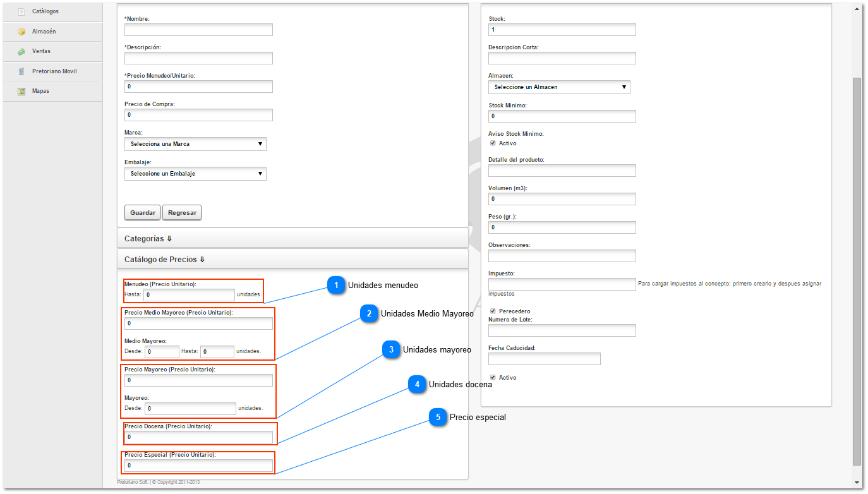The height and width of the screenshot is (494, 868).
Task: Focus the Precio Docena field
Action: pos(198,437)
